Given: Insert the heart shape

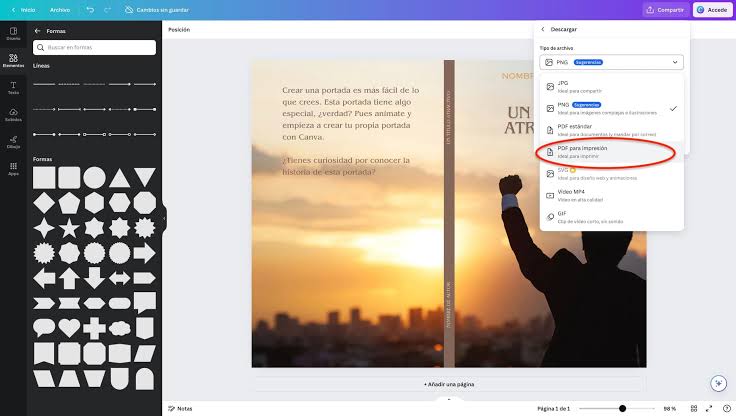Looking at the screenshot, I should [69, 328].
